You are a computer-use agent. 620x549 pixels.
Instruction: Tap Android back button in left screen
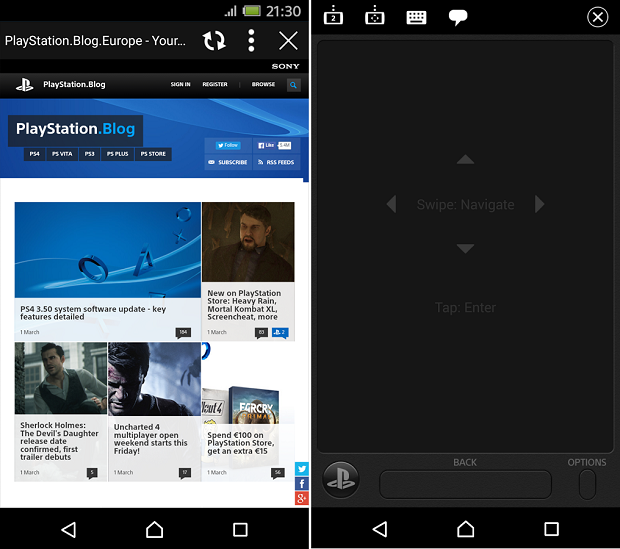click(x=69, y=530)
